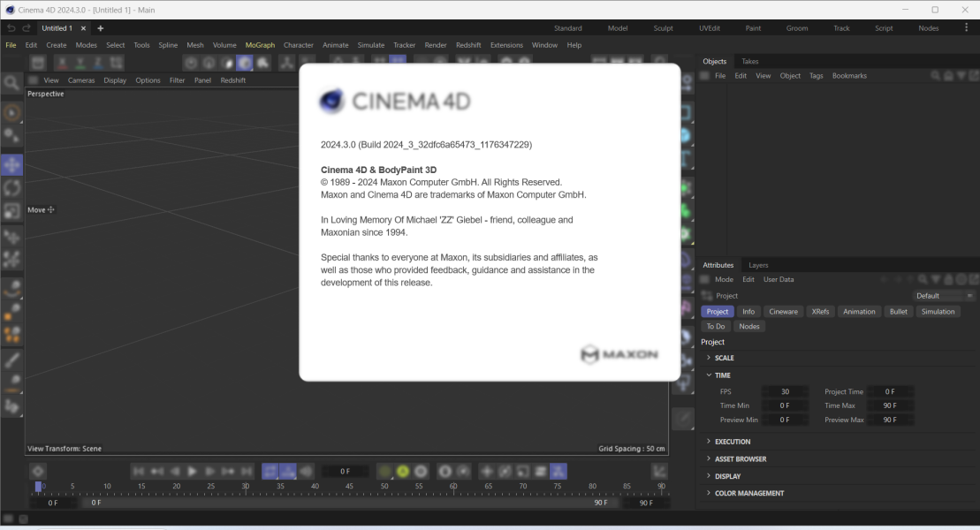Collapse the TIME section
The height and width of the screenshot is (530, 980).
(x=709, y=375)
